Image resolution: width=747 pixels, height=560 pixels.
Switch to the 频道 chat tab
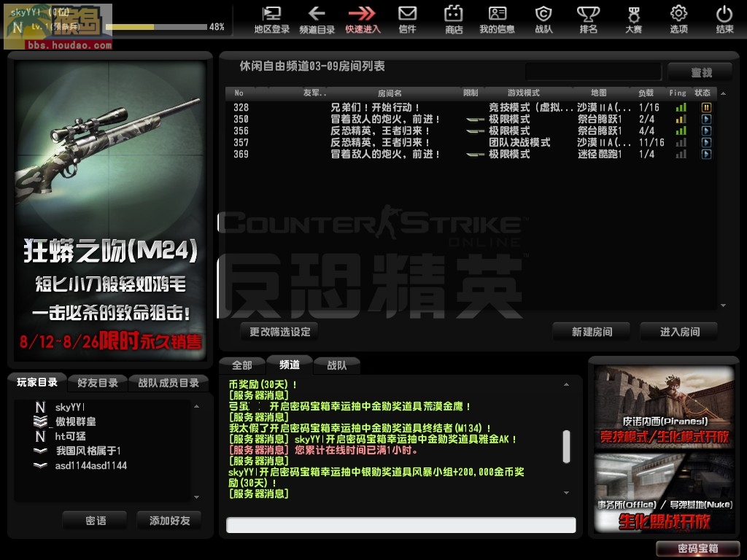point(289,365)
